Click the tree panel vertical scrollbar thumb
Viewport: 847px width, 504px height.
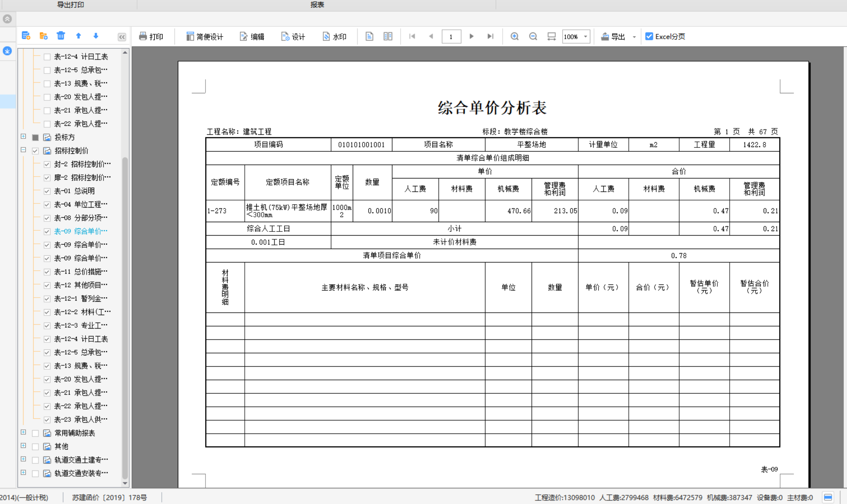(x=125, y=317)
